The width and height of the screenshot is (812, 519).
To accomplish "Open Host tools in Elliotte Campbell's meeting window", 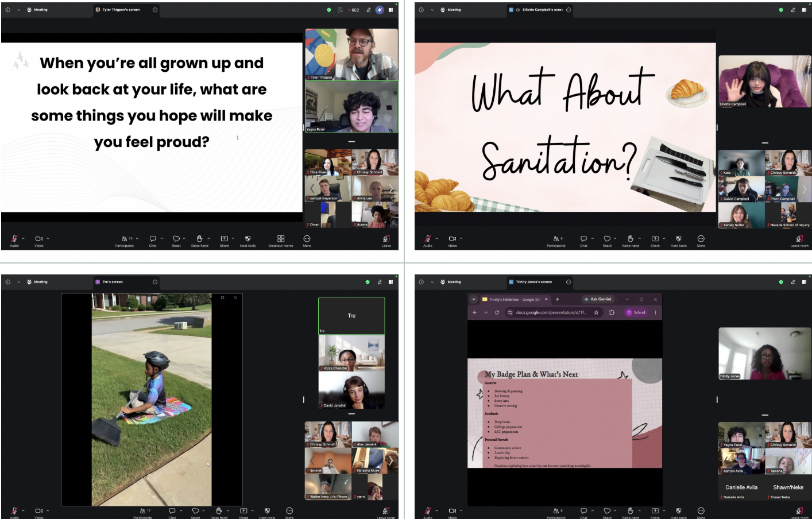I will pyautogui.click(x=678, y=241).
